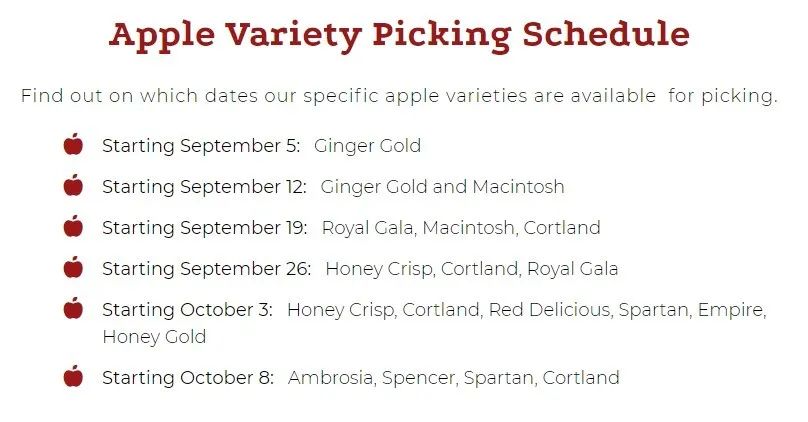The image size is (808, 422).
Task: Click 'Ginger Gold' on the September 5 line
Action: 367,146
